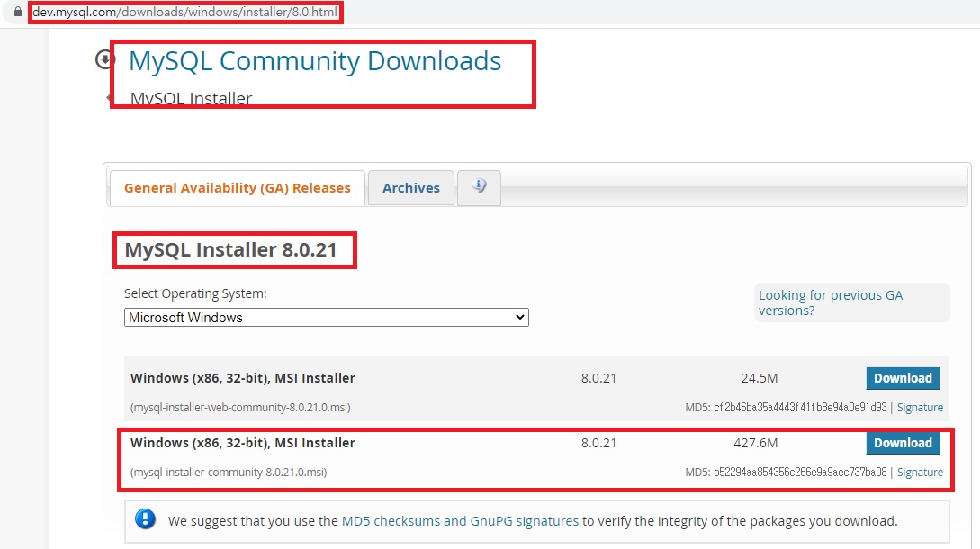The height and width of the screenshot is (549, 980).
Task: Click the MySQL Installer subtitle under the heading
Action: coord(192,98)
